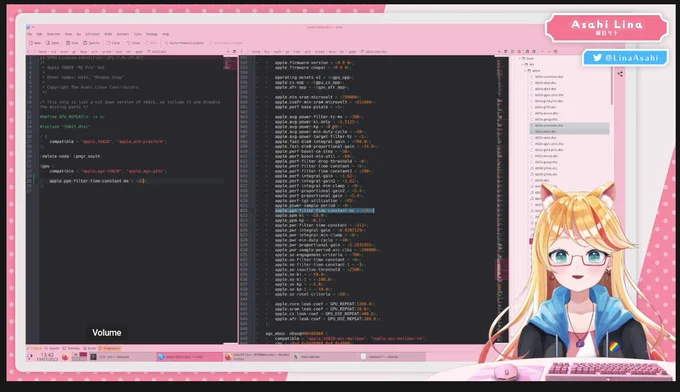Open the Build menu
The image size is (680, 392).
point(108,34)
